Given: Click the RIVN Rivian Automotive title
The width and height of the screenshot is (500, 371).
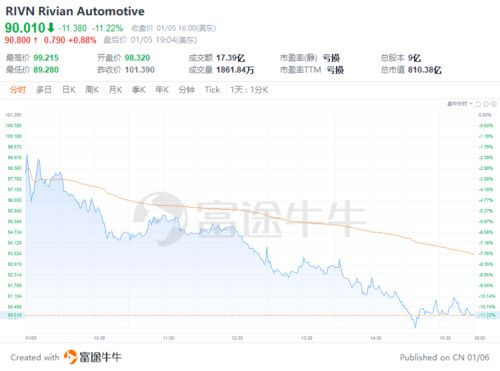Looking at the screenshot, I should (x=75, y=11).
